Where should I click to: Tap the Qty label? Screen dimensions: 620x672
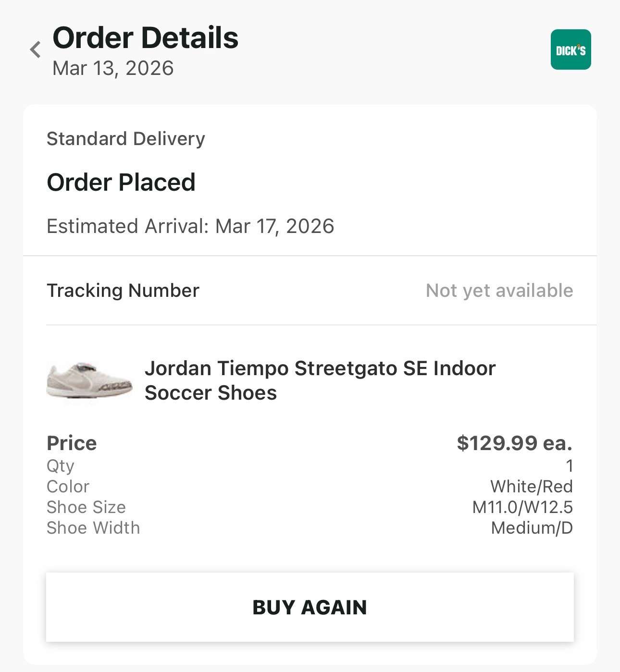coord(61,465)
